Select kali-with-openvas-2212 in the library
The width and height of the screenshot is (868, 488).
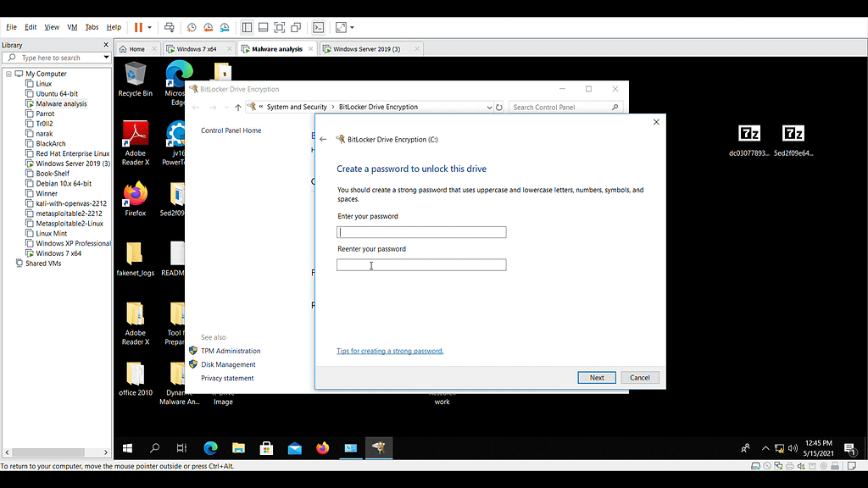click(x=71, y=203)
